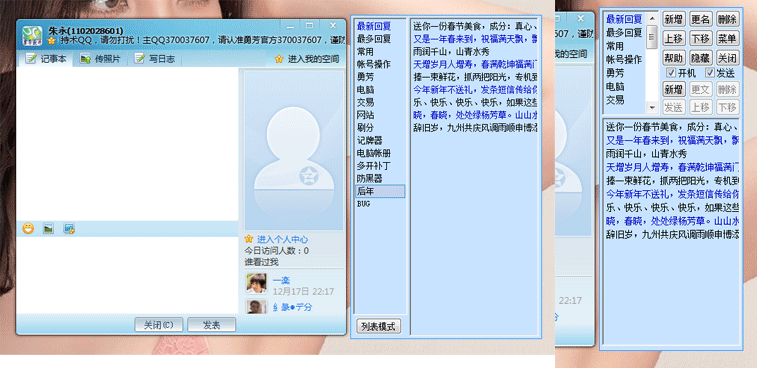Open the emoji smiley picker

[x=28, y=228]
